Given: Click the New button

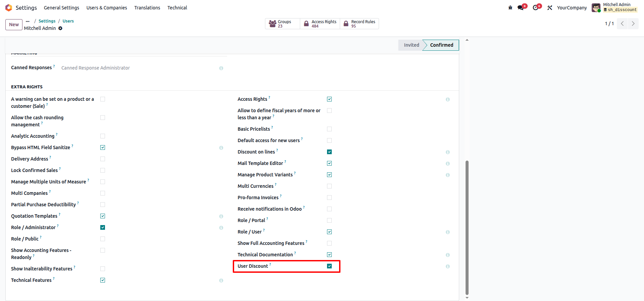Looking at the screenshot, I should click(x=14, y=25).
